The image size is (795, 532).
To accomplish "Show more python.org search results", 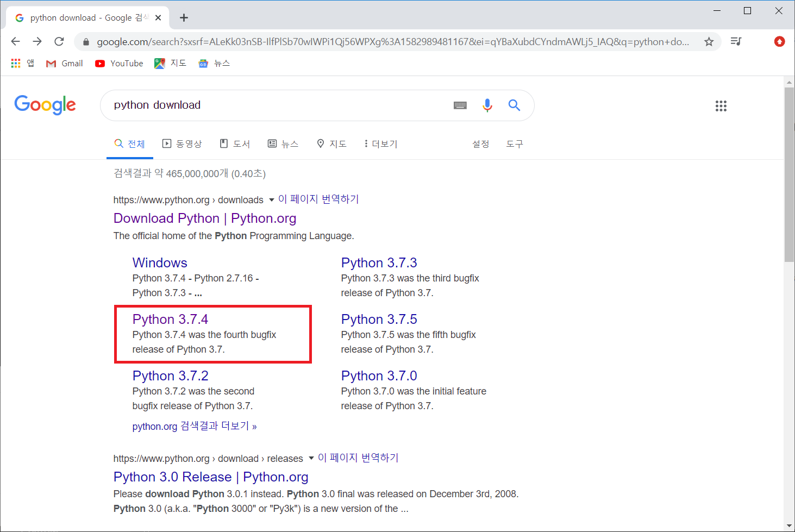I will (x=195, y=427).
